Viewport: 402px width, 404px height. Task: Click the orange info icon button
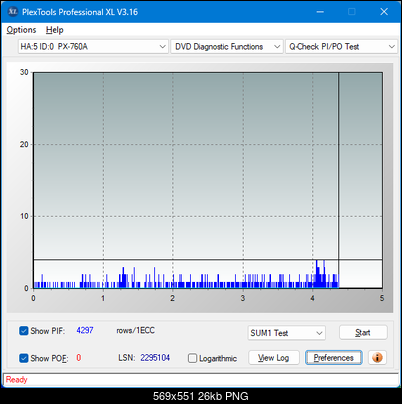click(377, 358)
